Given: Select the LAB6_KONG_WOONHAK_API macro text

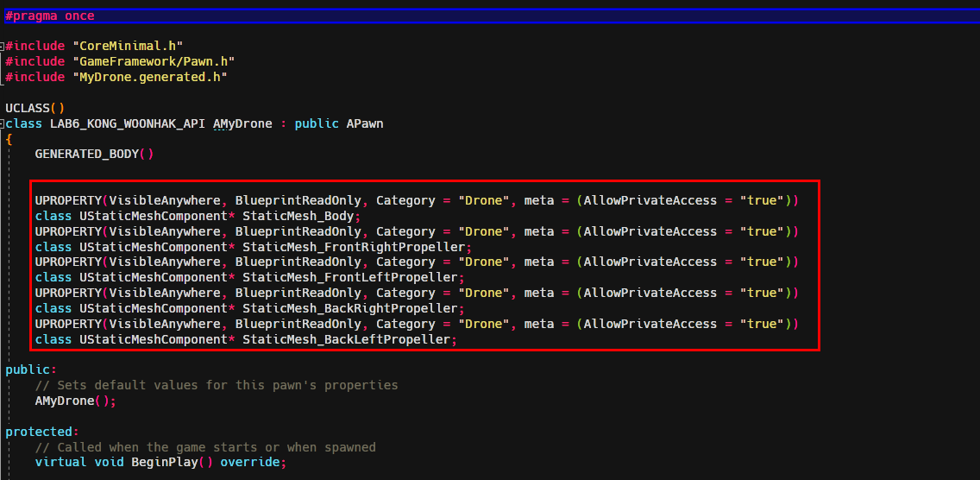Looking at the screenshot, I should tap(128, 124).
